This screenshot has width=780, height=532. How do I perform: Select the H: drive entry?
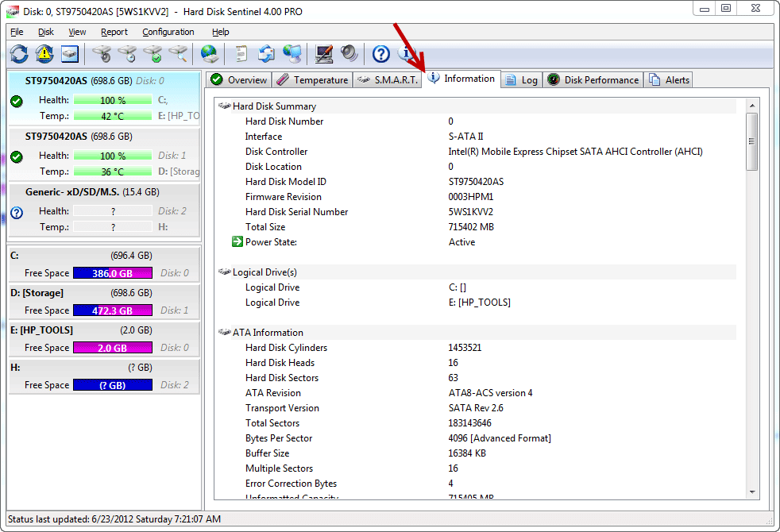pyautogui.click(x=105, y=376)
